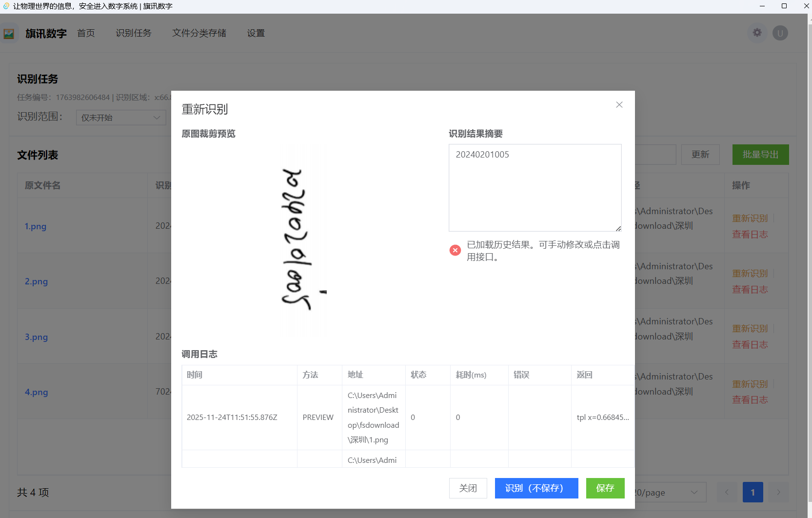Click the settings gear icon in header
The width and height of the screenshot is (812, 518).
tap(757, 33)
